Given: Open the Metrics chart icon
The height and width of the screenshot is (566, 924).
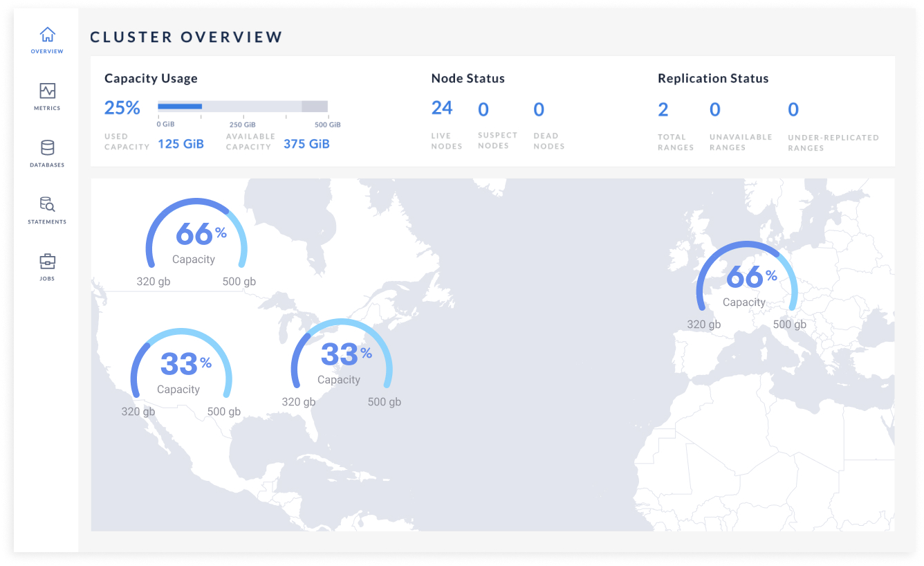Looking at the screenshot, I should click(47, 91).
